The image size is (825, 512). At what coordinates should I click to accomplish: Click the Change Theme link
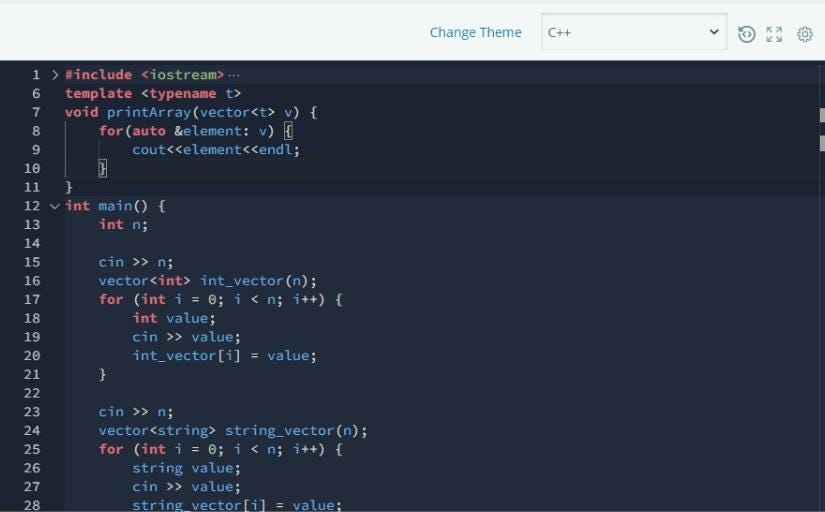point(475,33)
